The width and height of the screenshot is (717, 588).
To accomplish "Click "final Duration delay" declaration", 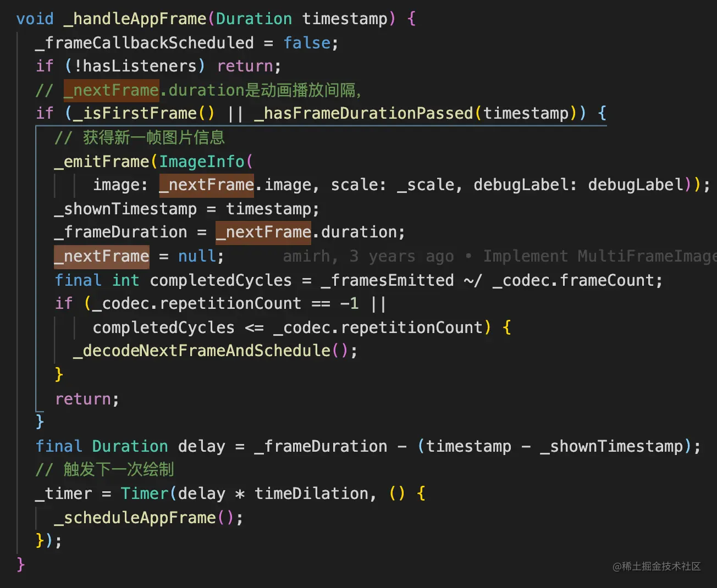I will pyautogui.click(x=130, y=447).
